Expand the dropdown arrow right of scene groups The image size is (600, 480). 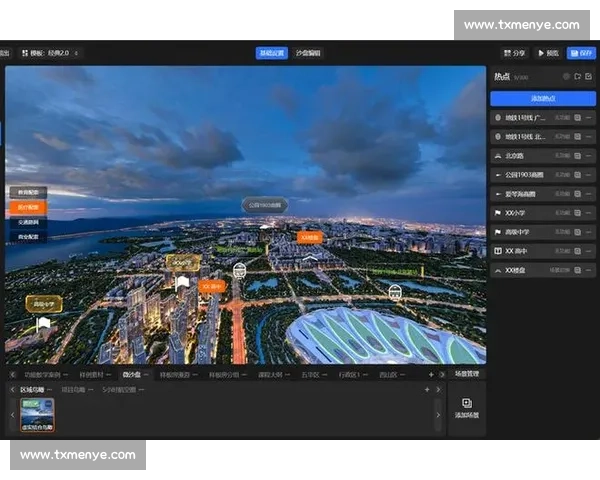click(437, 389)
